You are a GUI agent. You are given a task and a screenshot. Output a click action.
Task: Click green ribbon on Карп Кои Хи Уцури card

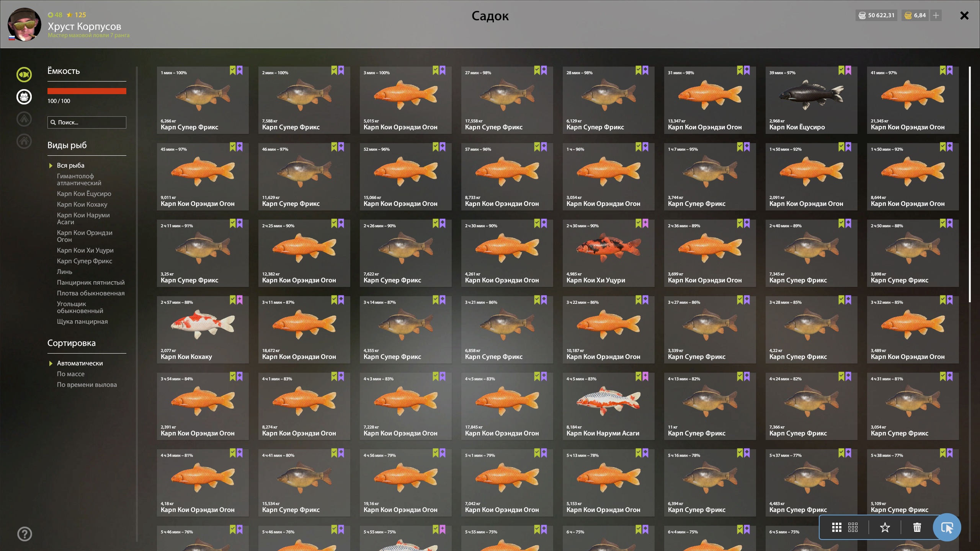[638, 223]
